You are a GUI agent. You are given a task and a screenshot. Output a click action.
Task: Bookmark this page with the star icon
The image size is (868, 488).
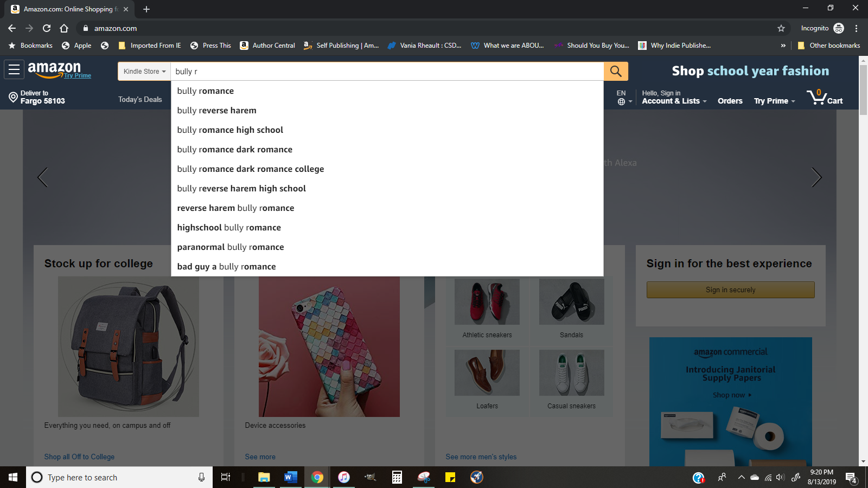(x=781, y=28)
